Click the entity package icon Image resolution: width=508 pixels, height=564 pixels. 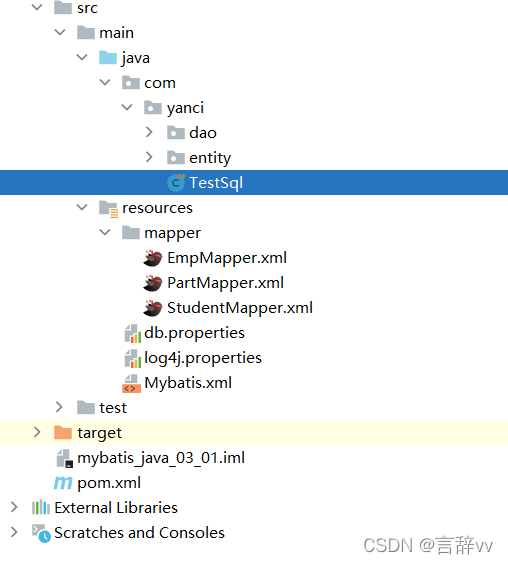point(176,158)
